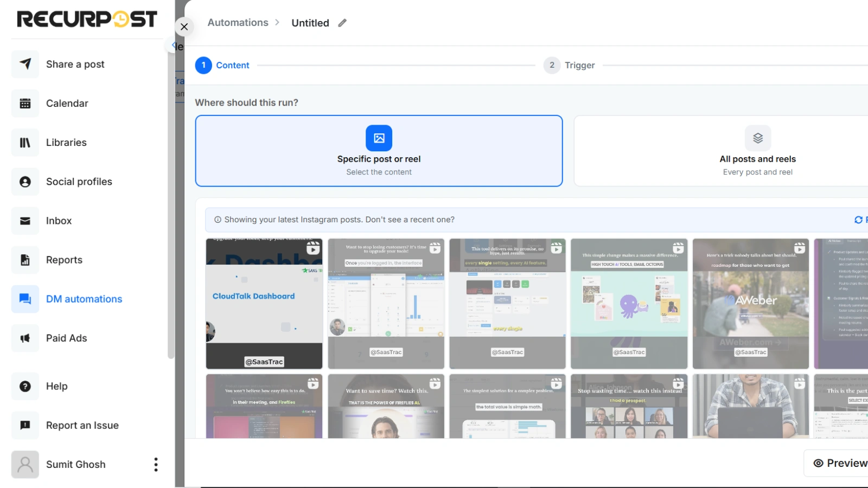868x488 pixels.
Task: Open DM automations from the sidebar
Action: tap(84, 299)
